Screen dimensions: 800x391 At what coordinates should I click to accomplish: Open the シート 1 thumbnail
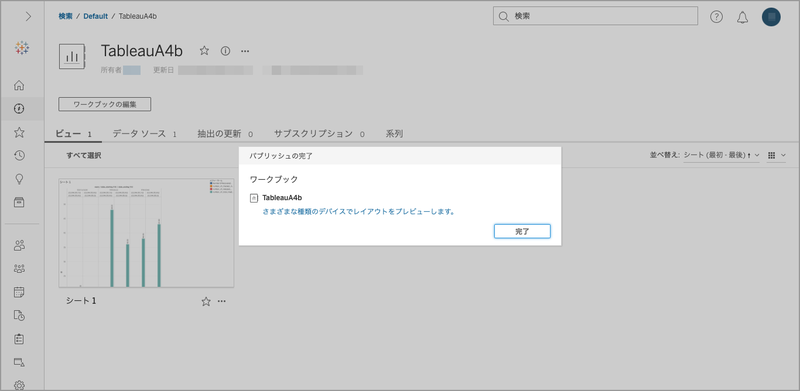(146, 233)
